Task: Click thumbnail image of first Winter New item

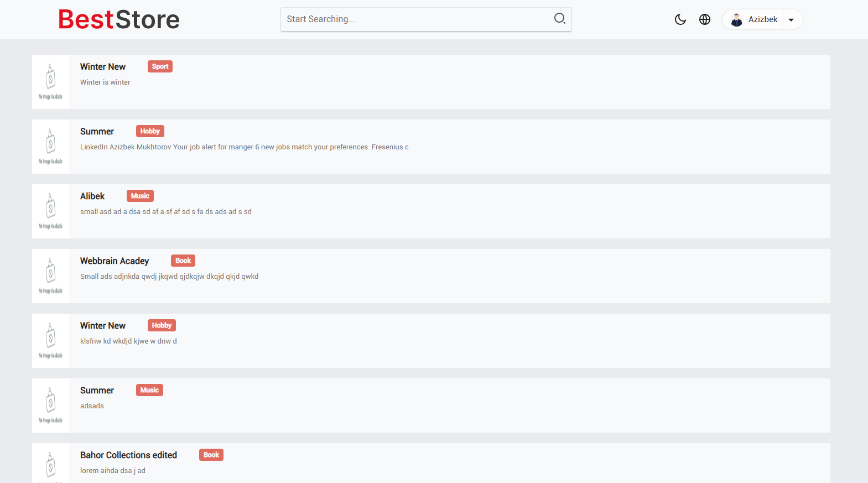Action: (51, 81)
